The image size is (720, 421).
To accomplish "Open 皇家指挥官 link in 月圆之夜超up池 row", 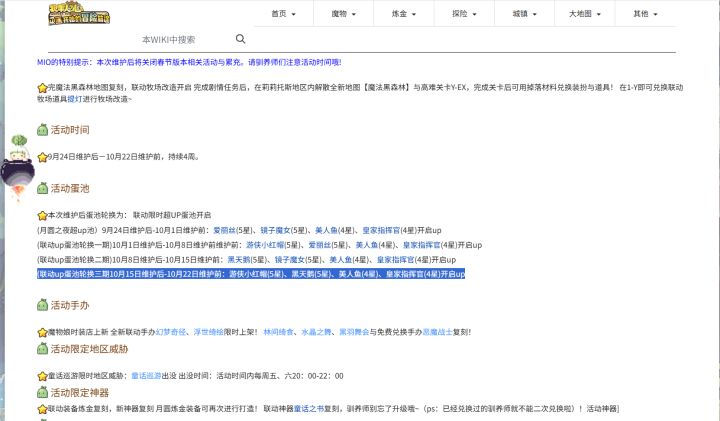I will pyautogui.click(x=381, y=230).
